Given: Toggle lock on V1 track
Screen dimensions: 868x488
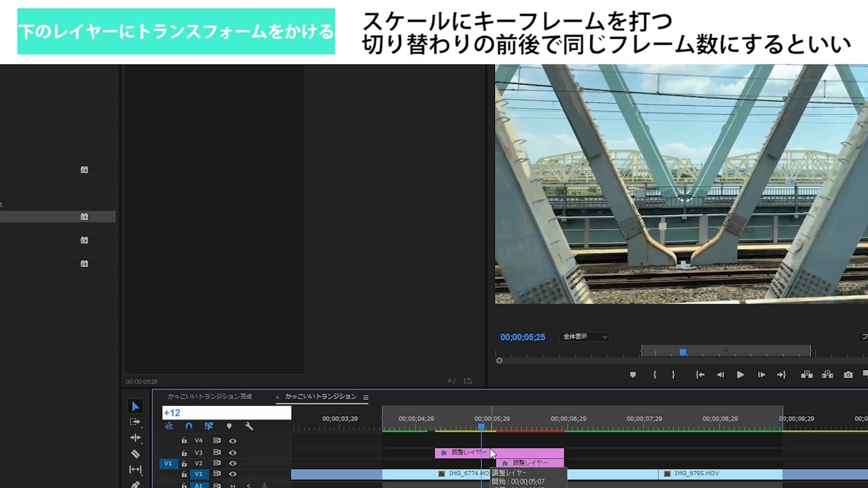Looking at the screenshot, I should click(184, 474).
